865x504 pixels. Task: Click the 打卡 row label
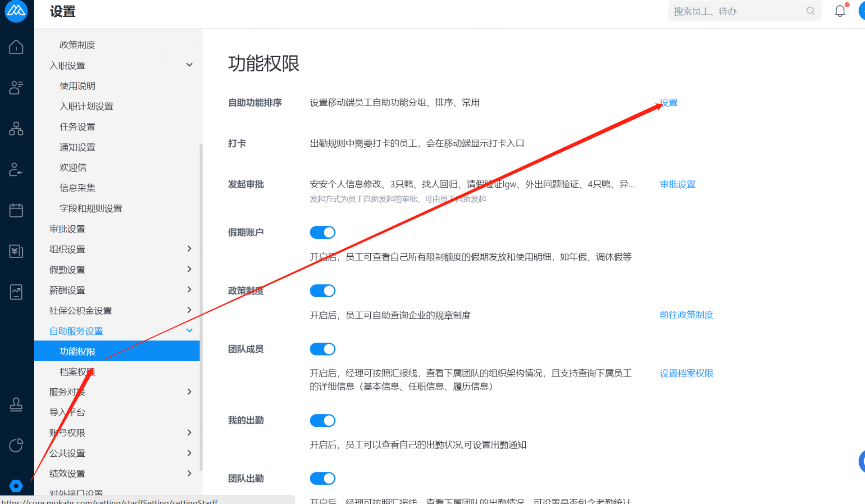coord(237,143)
